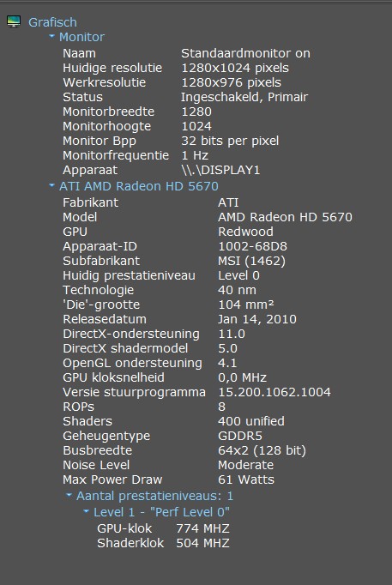
Task: Click the Geheugentype label
Action: 106,436
